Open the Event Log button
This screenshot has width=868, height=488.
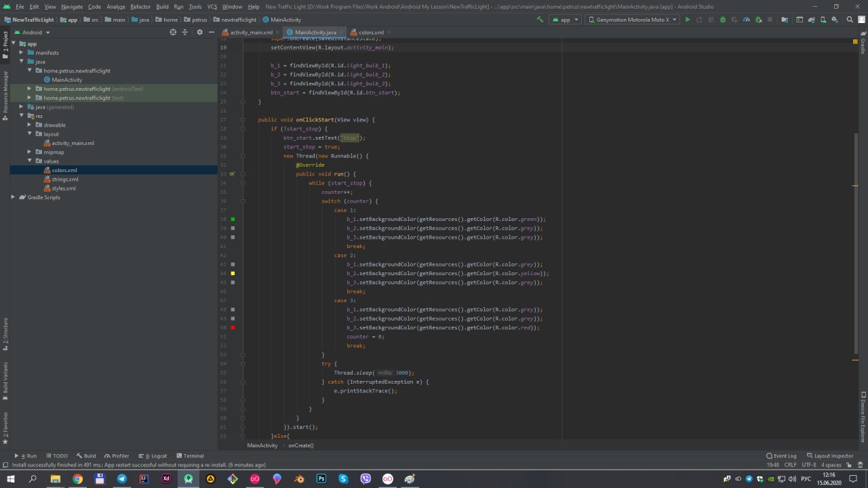coord(781,456)
